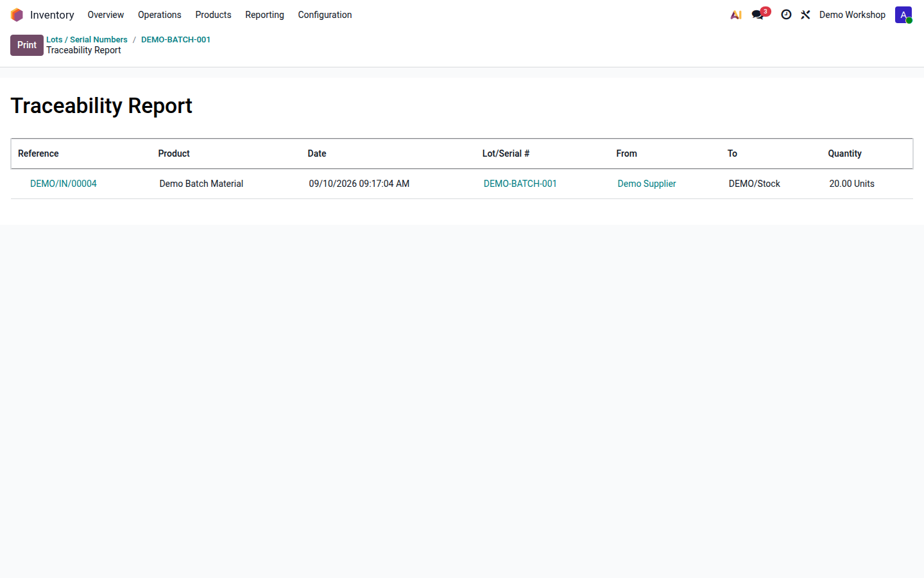Open DEMO-BATCH-001 lot link in table row

click(520, 184)
